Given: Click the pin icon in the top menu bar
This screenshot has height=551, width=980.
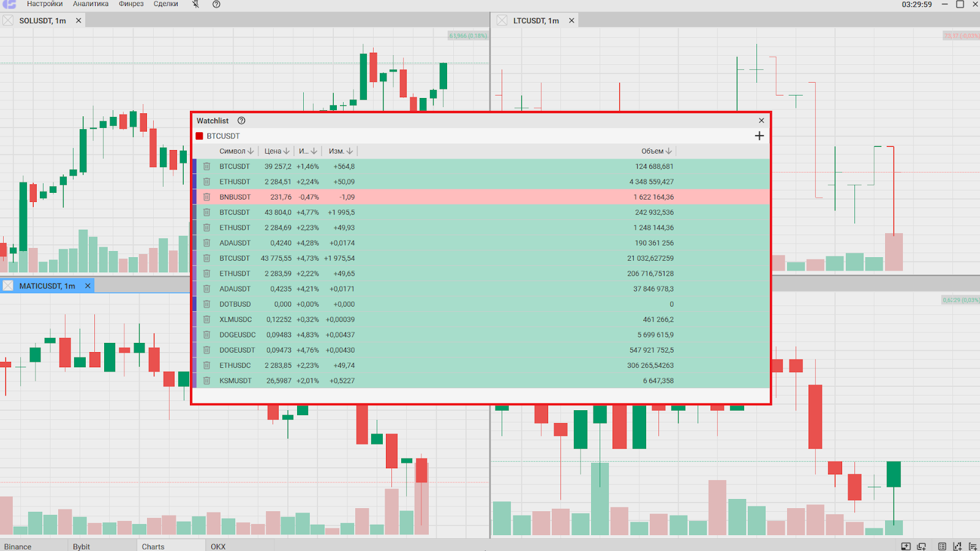Looking at the screenshot, I should point(195,4).
